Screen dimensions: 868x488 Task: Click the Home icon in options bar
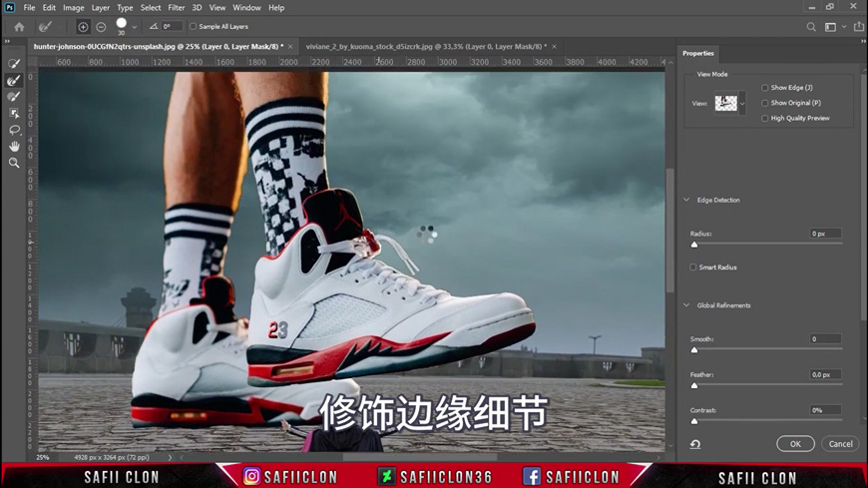[x=19, y=27]
